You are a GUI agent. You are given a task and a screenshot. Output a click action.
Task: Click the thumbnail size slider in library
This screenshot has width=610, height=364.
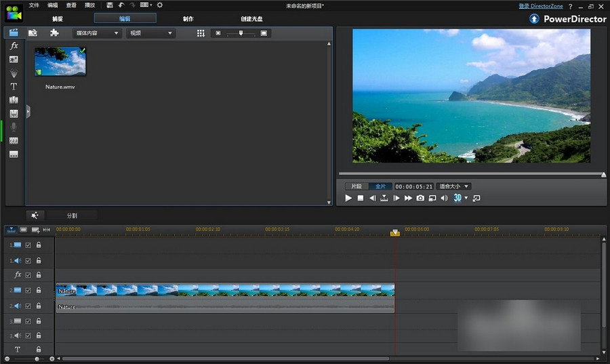click(x=240, y=33)
